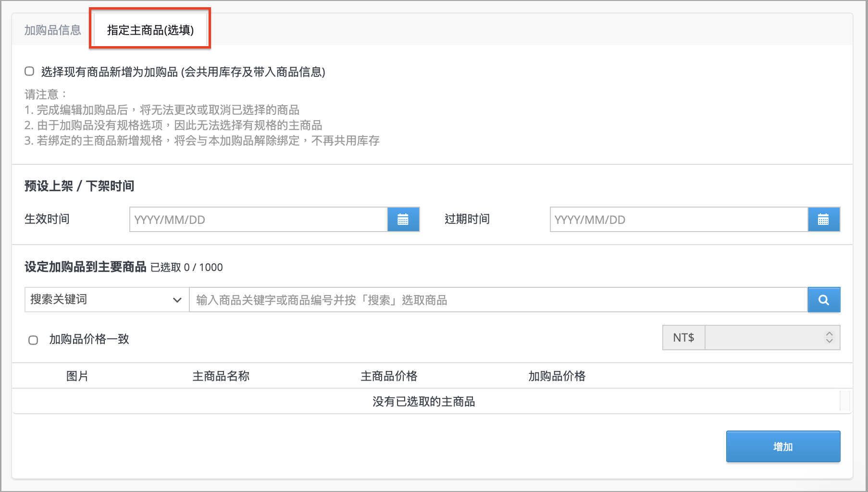Focus the 生效时间 date input field

point(259,220)
